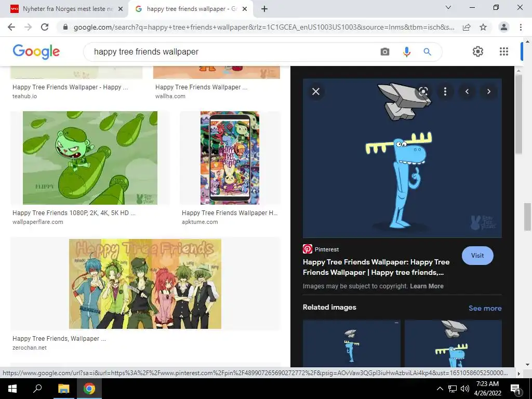Click the status bar scroll right arrow
The image size is (532, 399).
518,374
